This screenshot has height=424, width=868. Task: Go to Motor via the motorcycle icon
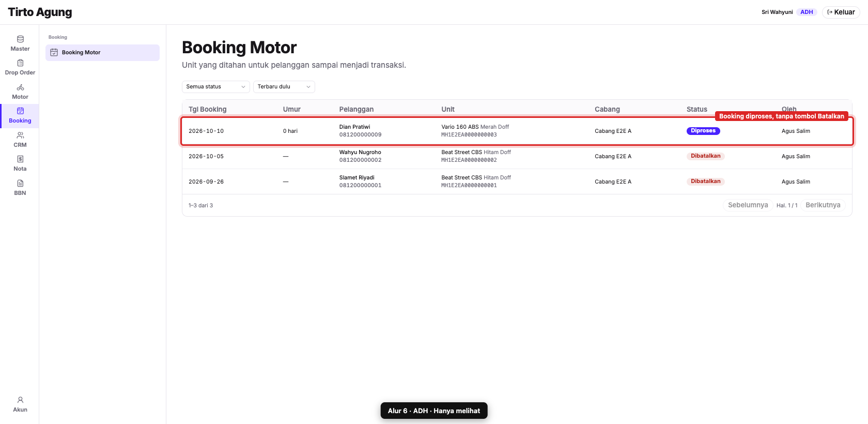[x=20, y=87]
